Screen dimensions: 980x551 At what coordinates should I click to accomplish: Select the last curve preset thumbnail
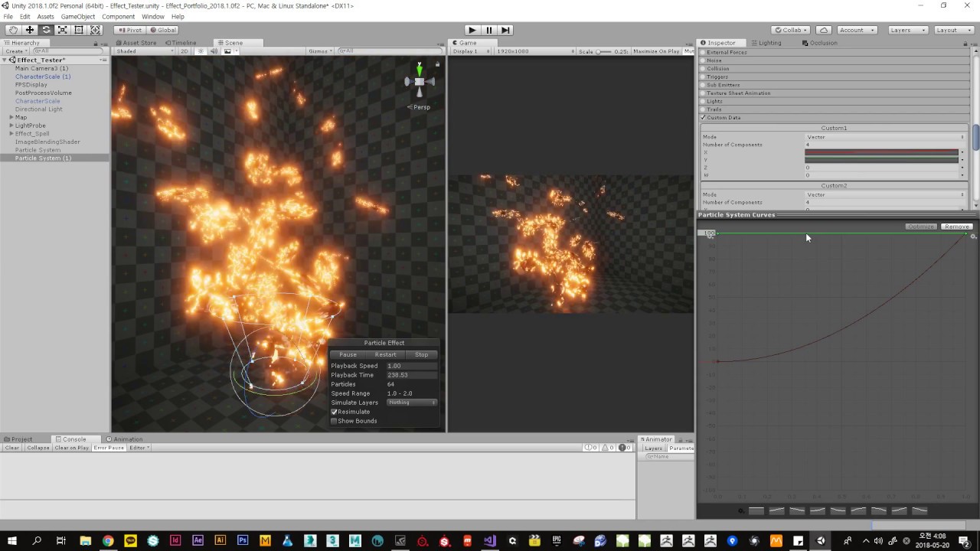point(920,510)
